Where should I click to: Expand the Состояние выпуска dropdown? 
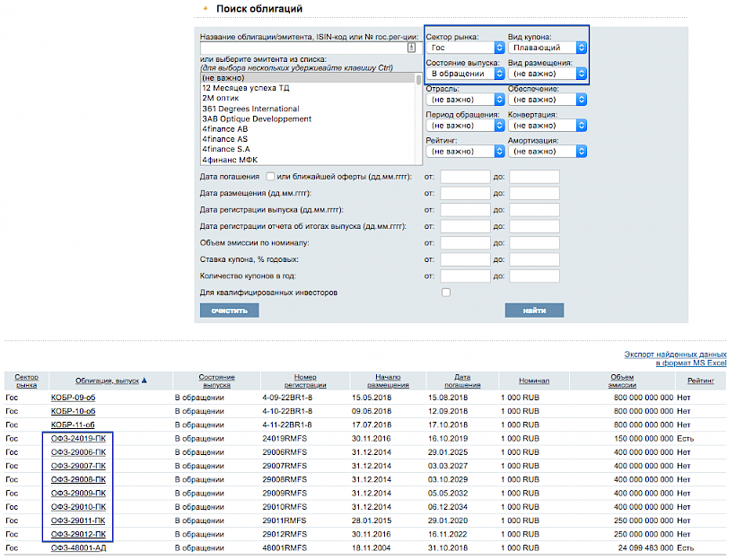(465, 74)
